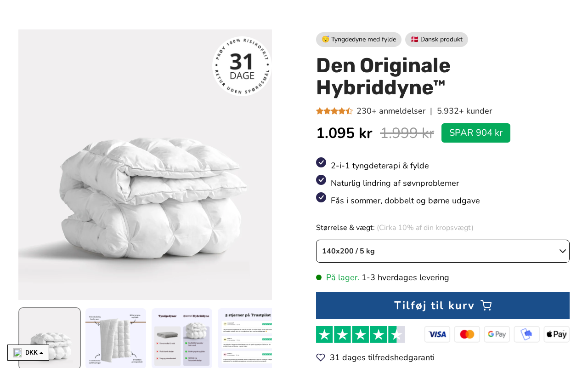The height and width of the screenshot is (368, 588).
Task: Open the DKK currency selector
Action: click(28, 353)
